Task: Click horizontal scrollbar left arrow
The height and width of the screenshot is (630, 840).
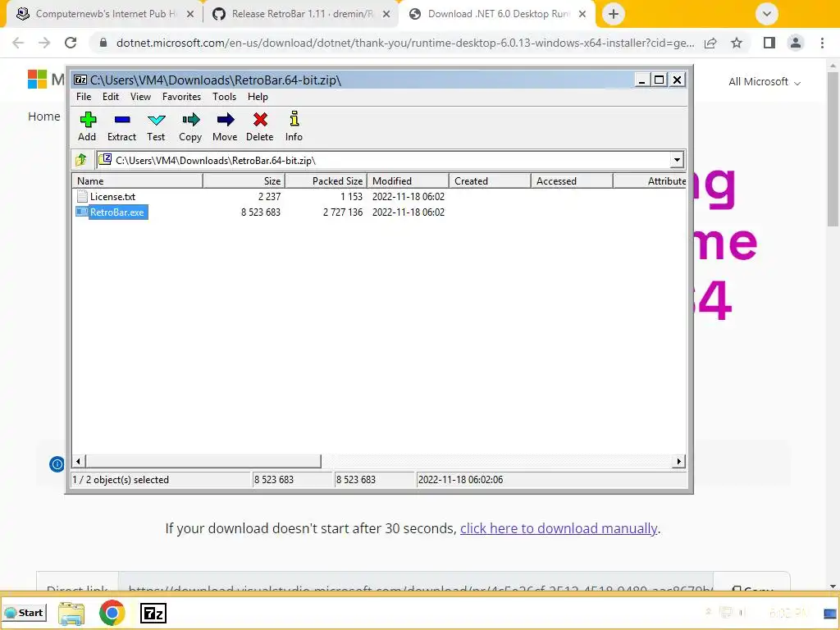Action: click(x=79, y=461)
